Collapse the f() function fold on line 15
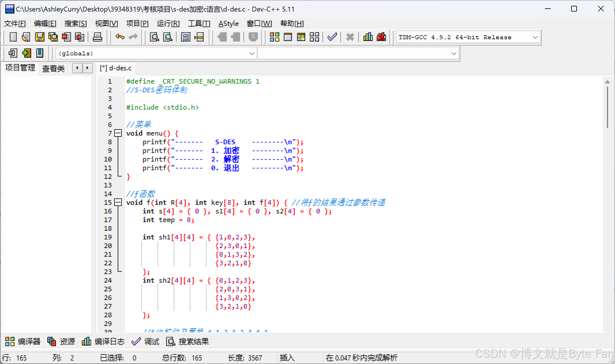 118,202
